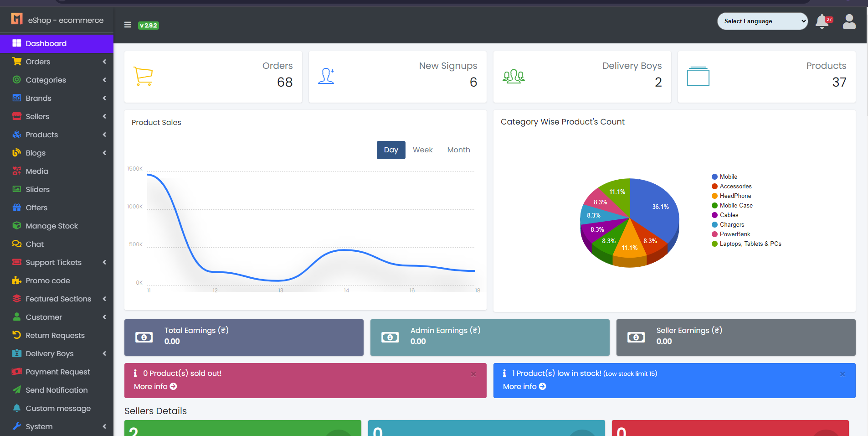
Task: Toggle PowerBank series in pie legend
Action: pyautogui.click(x=734, y=234)
